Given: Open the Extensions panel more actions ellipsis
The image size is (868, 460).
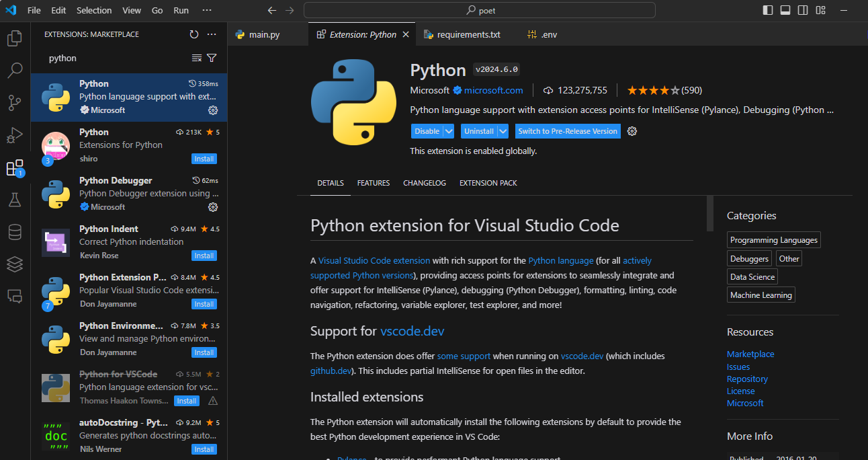Looking at the screenshot, I should click(x=212, y=34).
